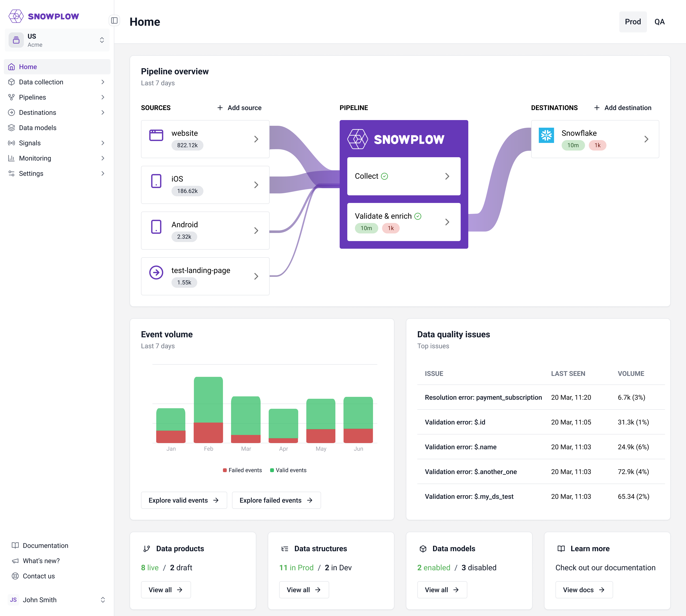
Task: Open Resolution error: payment_subscription issue row
Action: point(541,397)
